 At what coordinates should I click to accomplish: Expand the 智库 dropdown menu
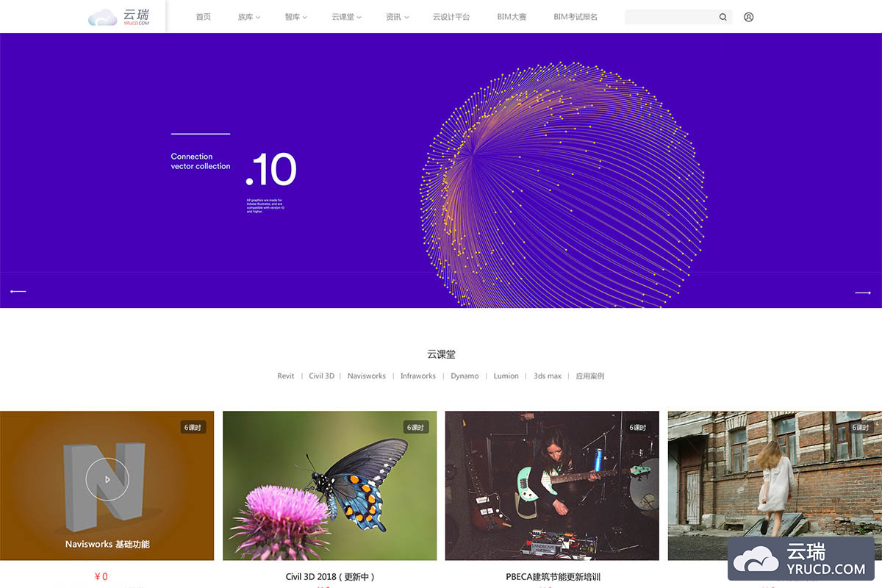click(295, 17)
